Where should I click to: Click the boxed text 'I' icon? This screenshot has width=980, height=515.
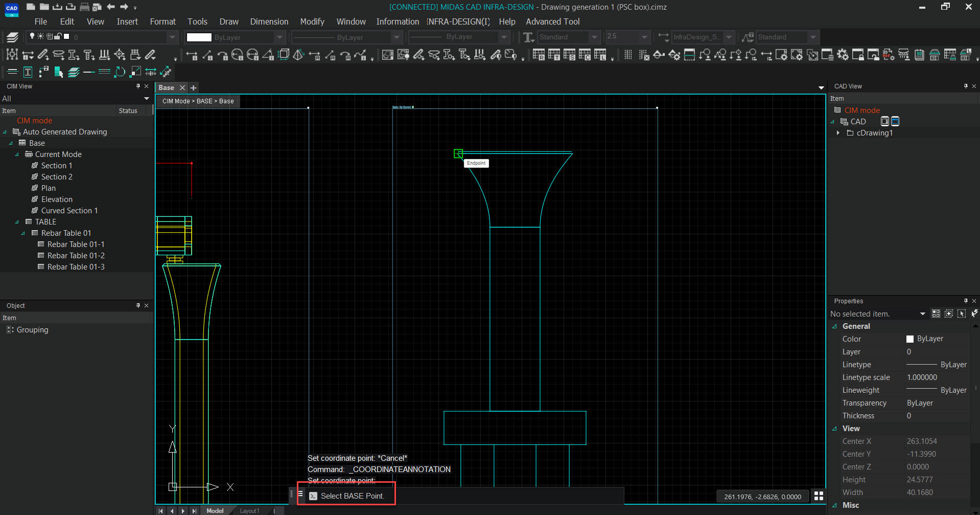pos(28,72)
